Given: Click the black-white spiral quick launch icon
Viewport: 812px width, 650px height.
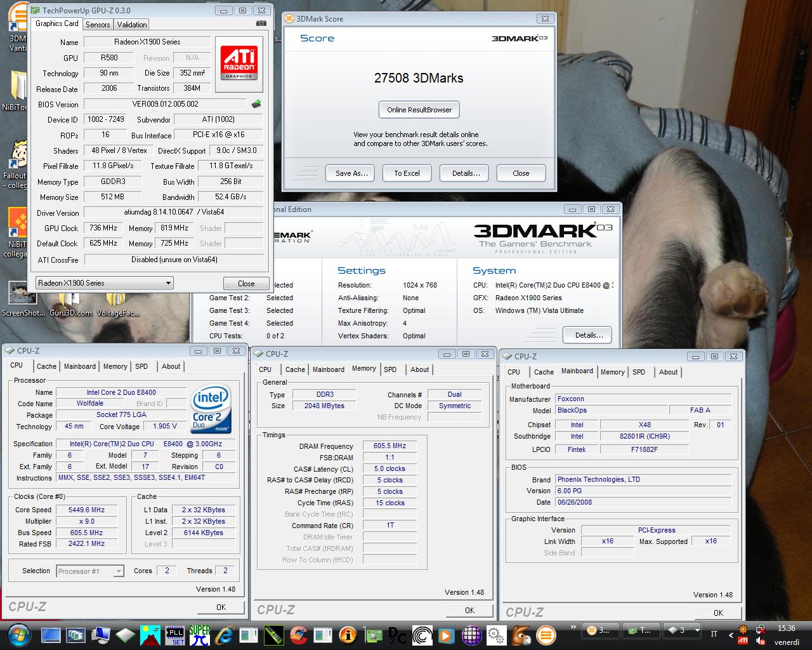Looking at the screenshot, I should (422, 635).
